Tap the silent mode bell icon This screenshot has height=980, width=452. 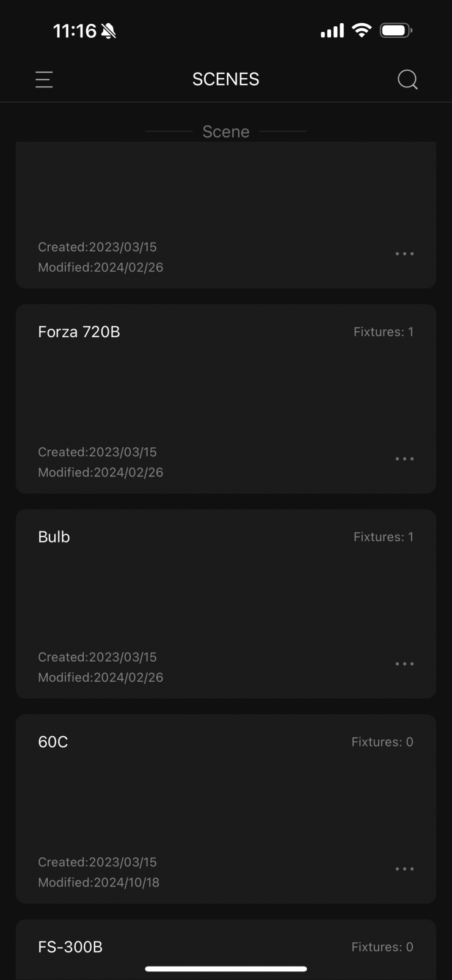pyautogui.click(x=109, y=31)
